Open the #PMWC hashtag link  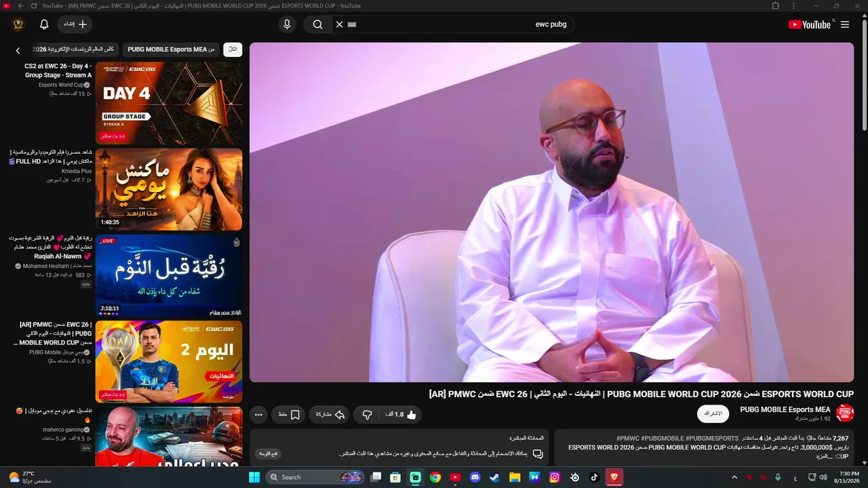(x=627, y=439)
